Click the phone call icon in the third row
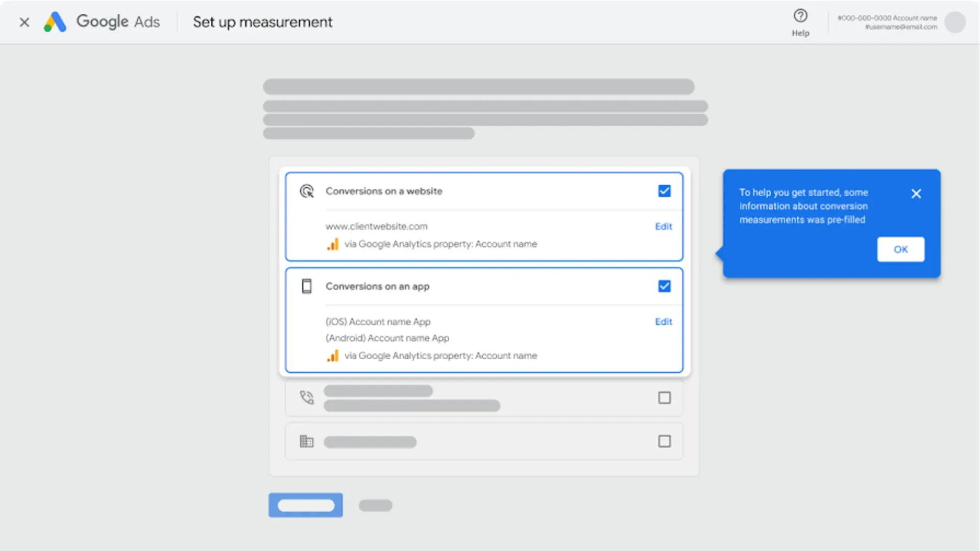The image size is (980, 551). [x=307, y=398]
